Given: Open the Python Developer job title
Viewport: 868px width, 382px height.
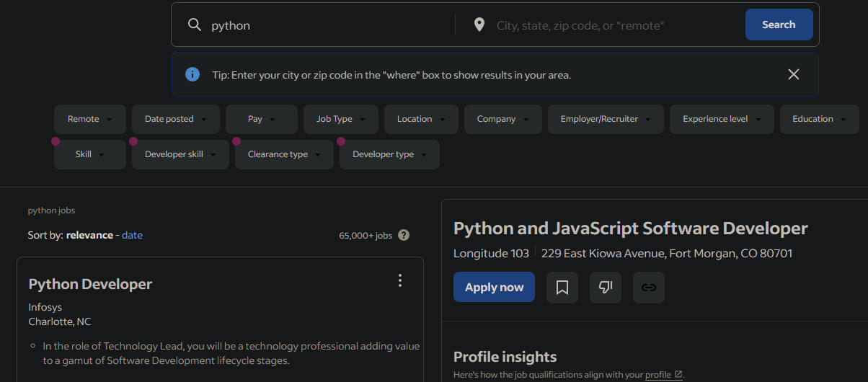Looking at the screenshot, I should 90,284.
